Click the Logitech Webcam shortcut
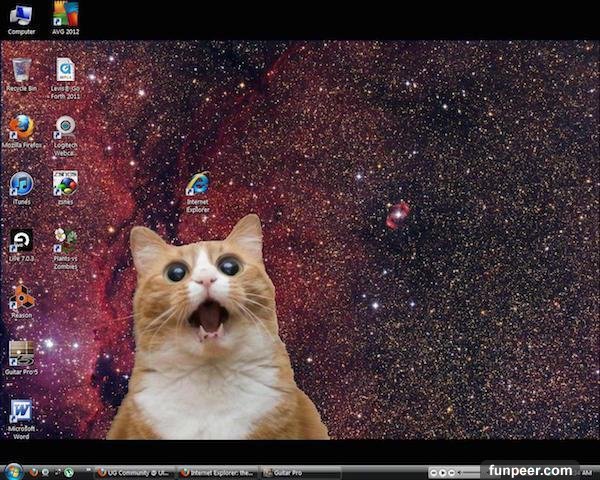Viewport: 600px width, 480px height. coord(65,128)
